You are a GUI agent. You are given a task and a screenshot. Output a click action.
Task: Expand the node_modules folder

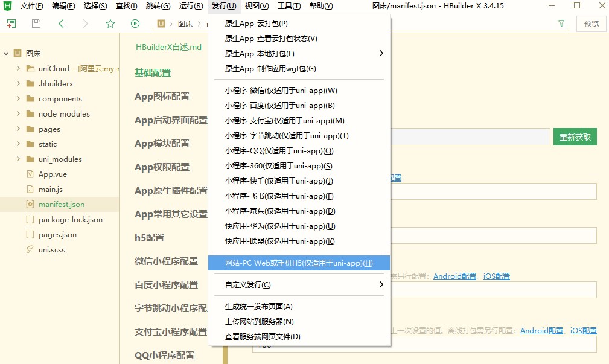pyautogui.click(x=19, y=113)
